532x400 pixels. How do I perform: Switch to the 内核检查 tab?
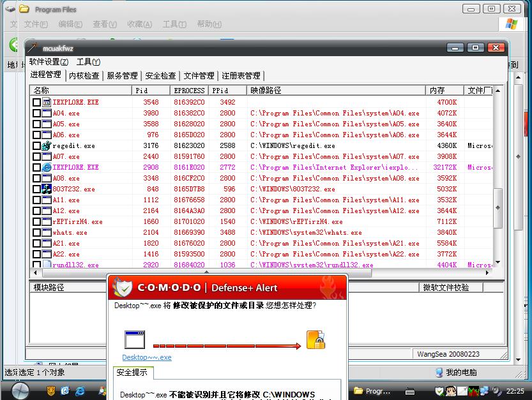pos(84,75)
